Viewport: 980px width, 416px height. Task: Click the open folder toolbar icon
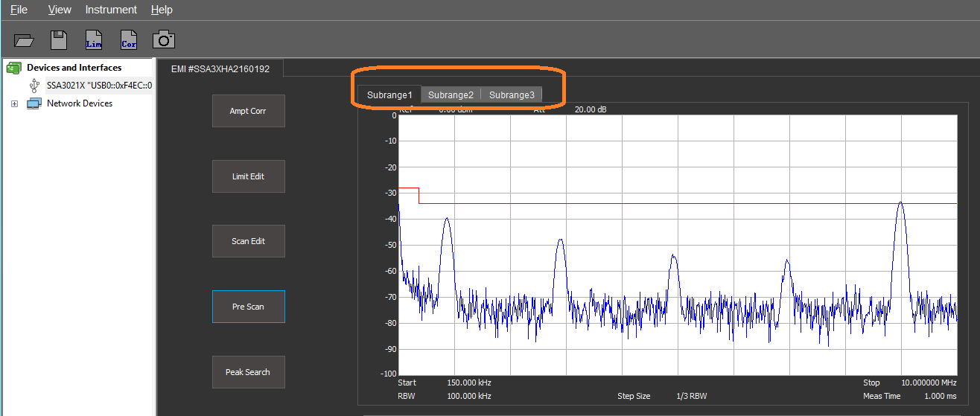coord(25,40)
